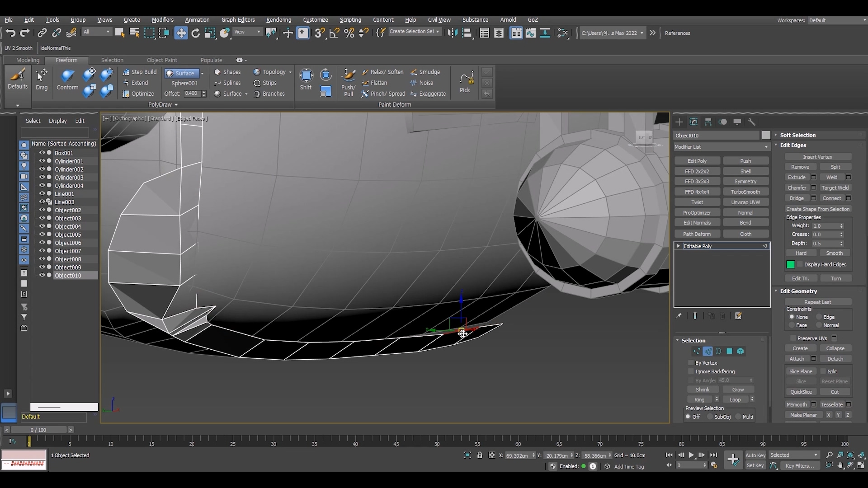
Task: Enable Ignore Backfacing checkbox
Action: click(x=691, y=371)
